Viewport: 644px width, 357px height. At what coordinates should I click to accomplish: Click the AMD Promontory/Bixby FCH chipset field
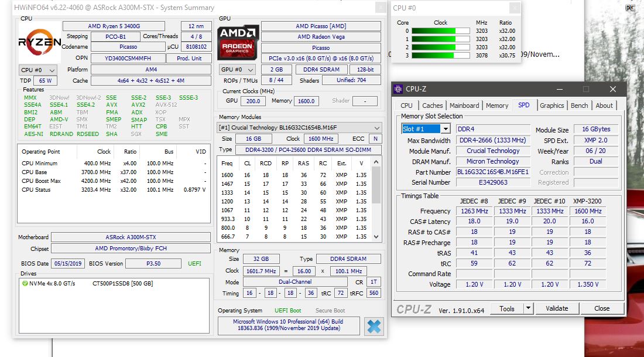131,249
